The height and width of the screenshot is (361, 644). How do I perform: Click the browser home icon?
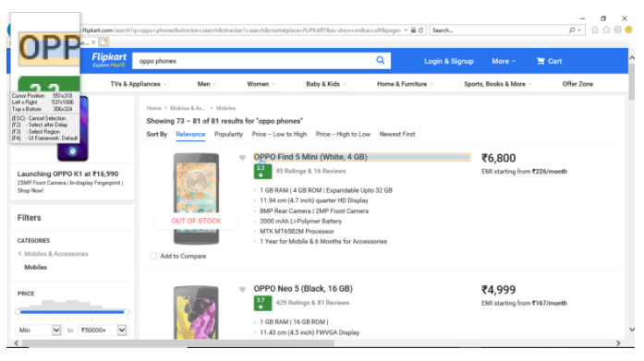(595, 30)
